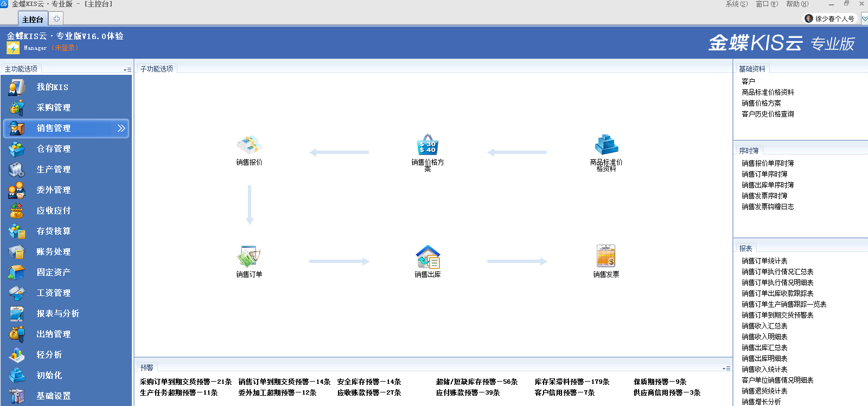
Task: Open the 销售出库单序时簿 link
Action: [768, 185]
